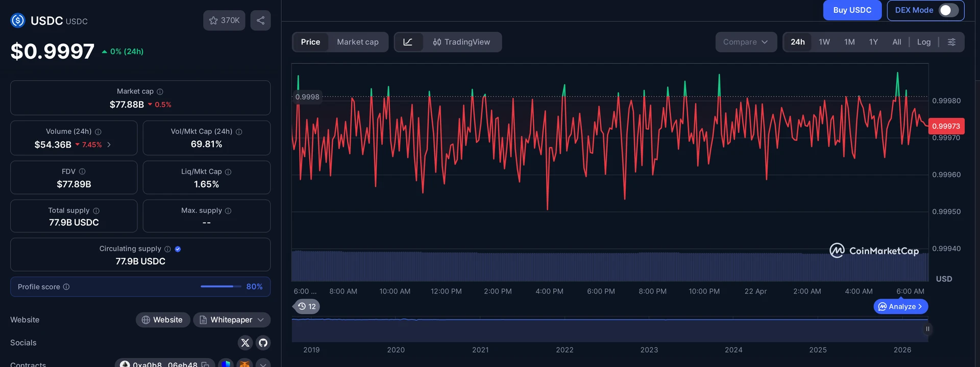Select 1M time range
Screen dimensions: 980x367
point(849,42)
